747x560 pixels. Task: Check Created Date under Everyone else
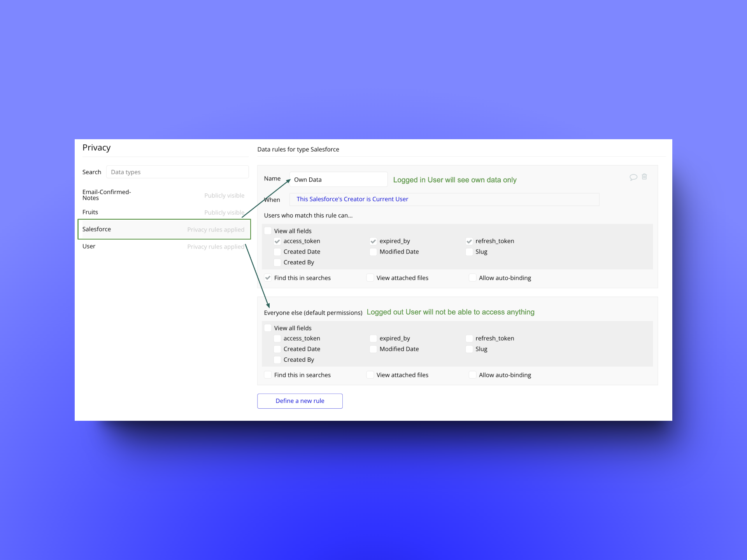(277, 349)
